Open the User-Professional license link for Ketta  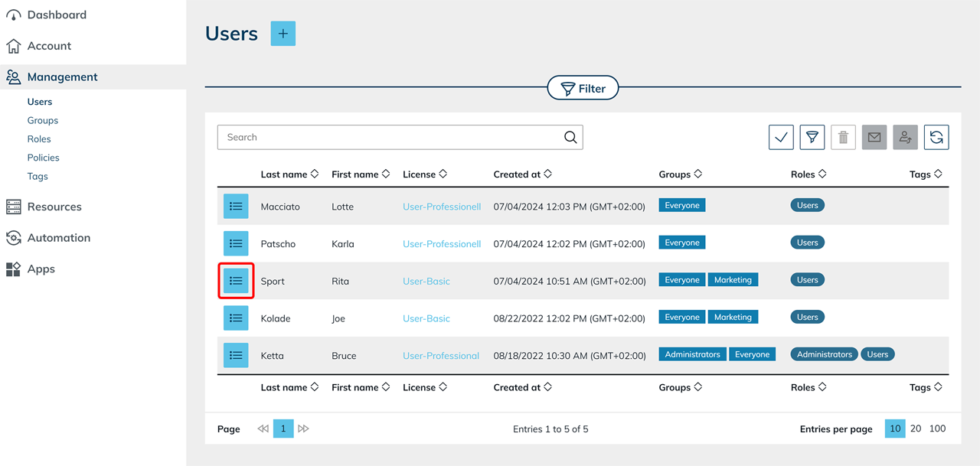click(441, 356)
